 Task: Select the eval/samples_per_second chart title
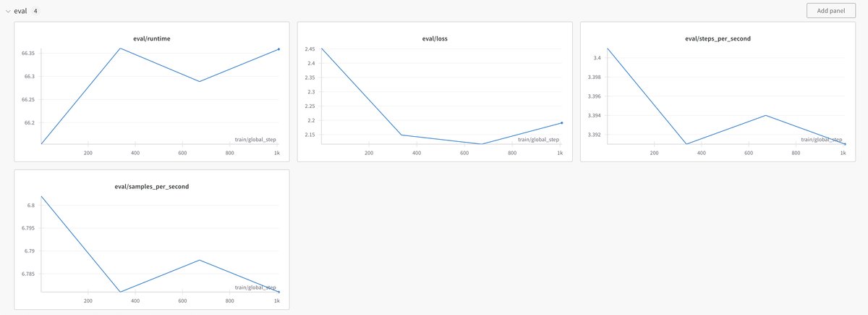pos(152,186)
